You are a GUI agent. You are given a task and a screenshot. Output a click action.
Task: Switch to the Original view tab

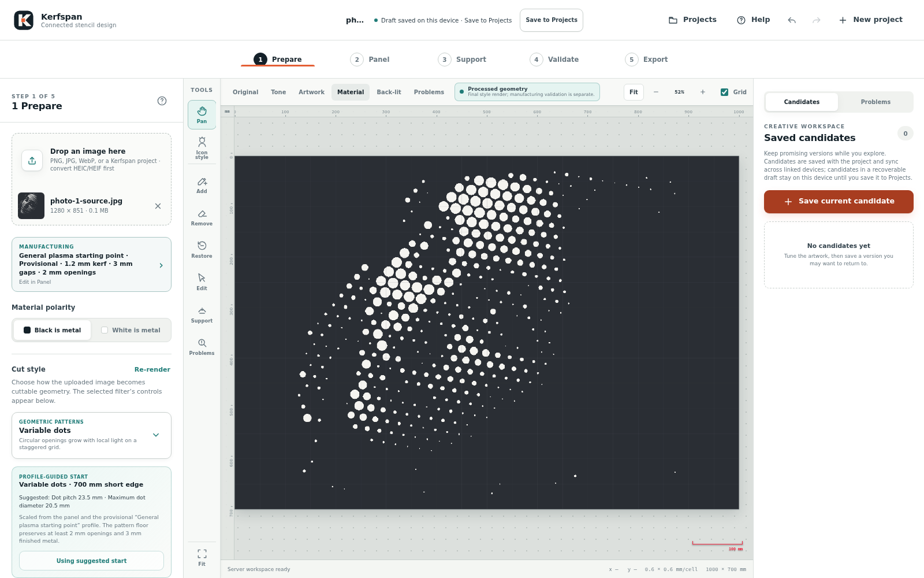tap(245, 92)
